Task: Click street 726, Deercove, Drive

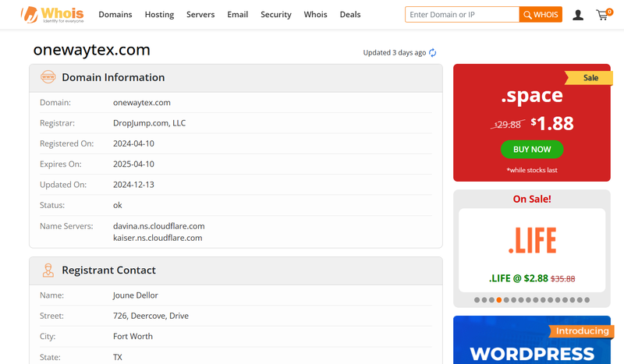Action: 151,316
